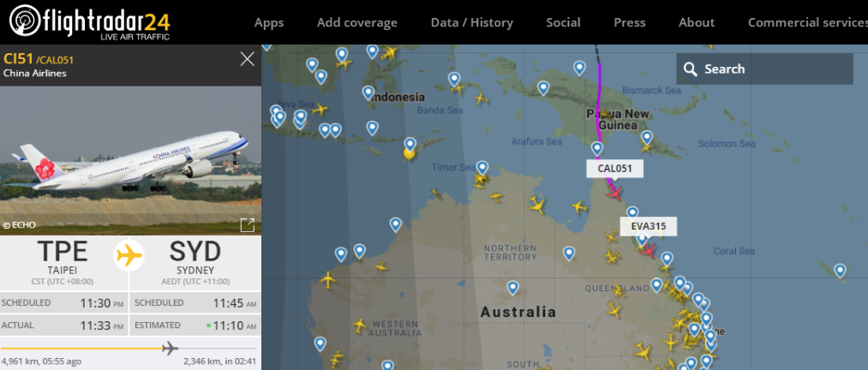Select the red EVA315 aircraft icon
The height and width of the screenshot is (370, 868).
coord(649,250)
